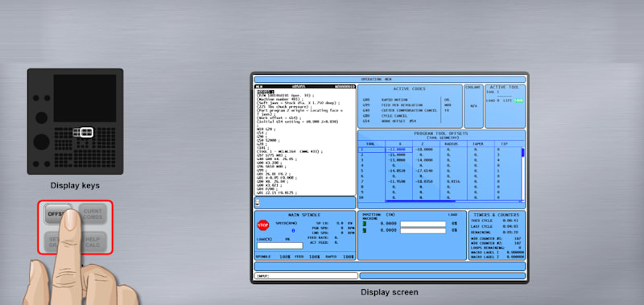The height and width of the screenshot is (305, 644).
Task: Click the ACTIVE CODES panel title
Action: (409, 89)
